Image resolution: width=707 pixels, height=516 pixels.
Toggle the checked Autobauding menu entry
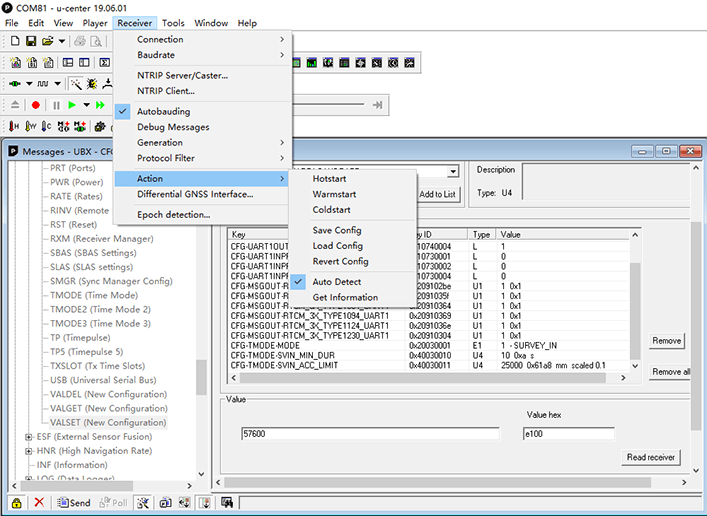click(x=201, y=111)
